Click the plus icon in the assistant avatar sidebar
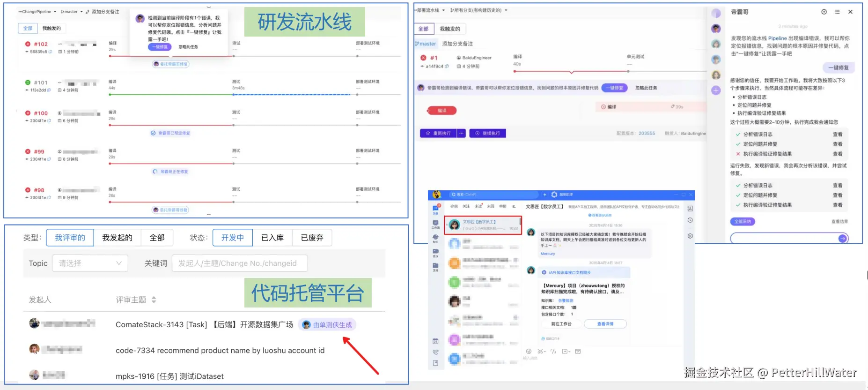Viewport: 868px width, 390px height. pyautogui.click(x=716, y=90)
